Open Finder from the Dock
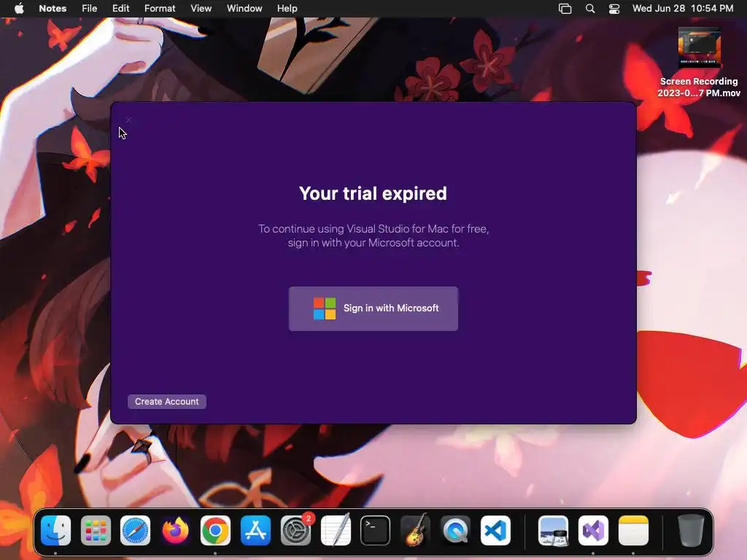The width and height of the screenshot is (747, 560). [x=55, y=531]
